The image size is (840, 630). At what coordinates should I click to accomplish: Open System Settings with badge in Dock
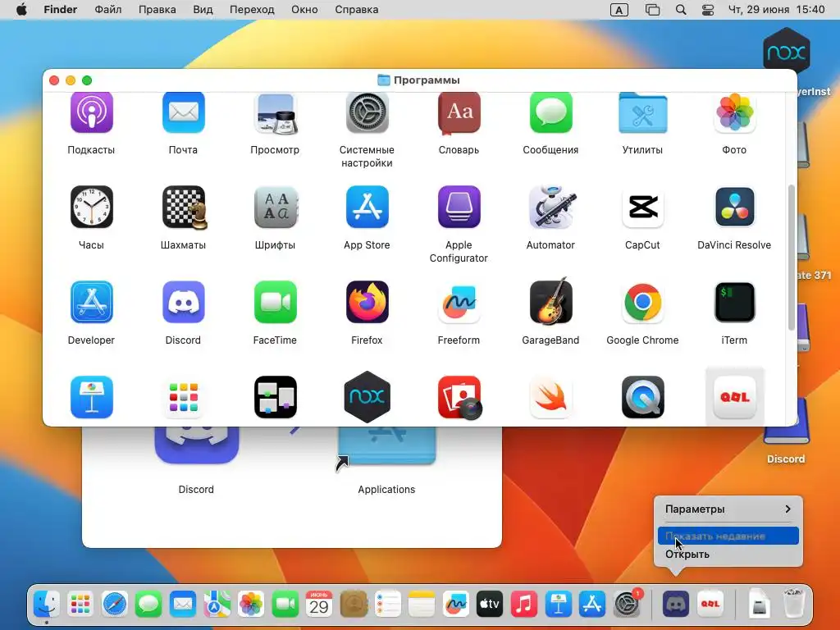tap(626, 605)
